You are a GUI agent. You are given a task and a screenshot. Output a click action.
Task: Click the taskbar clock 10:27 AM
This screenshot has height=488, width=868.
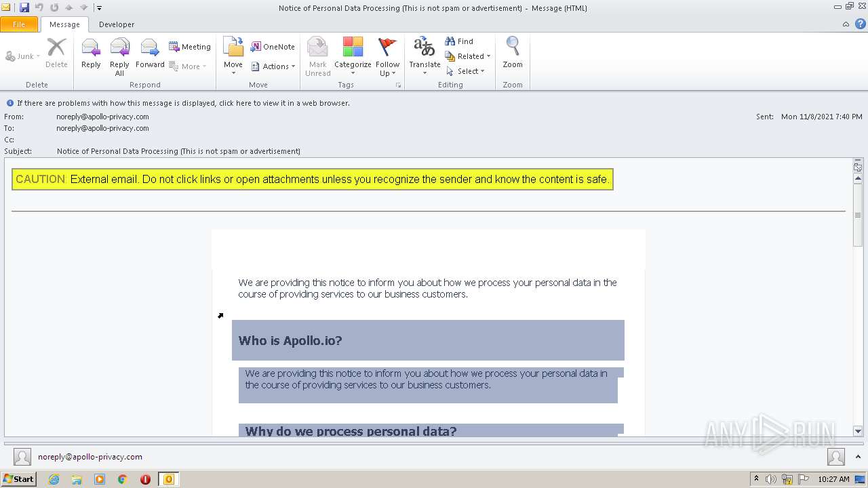[x=833, y=479]
